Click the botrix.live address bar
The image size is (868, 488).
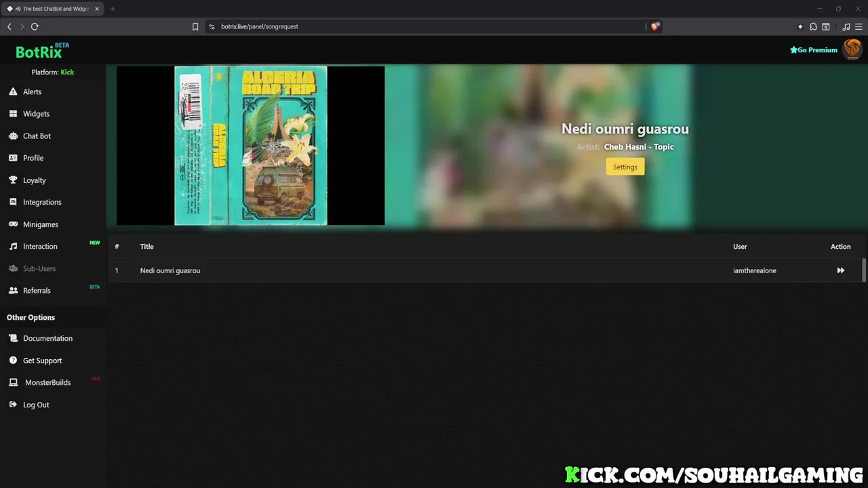pos(427,26)
